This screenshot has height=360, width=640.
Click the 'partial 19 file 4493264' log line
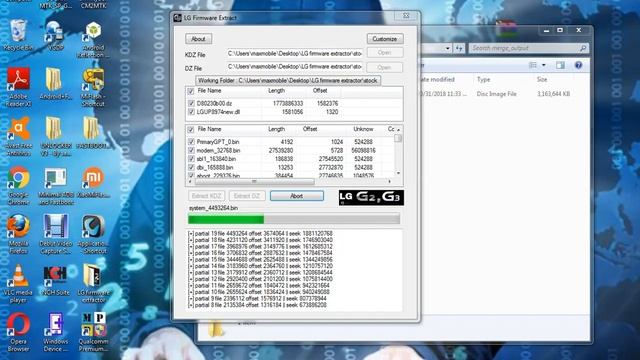tap(260, 233)
